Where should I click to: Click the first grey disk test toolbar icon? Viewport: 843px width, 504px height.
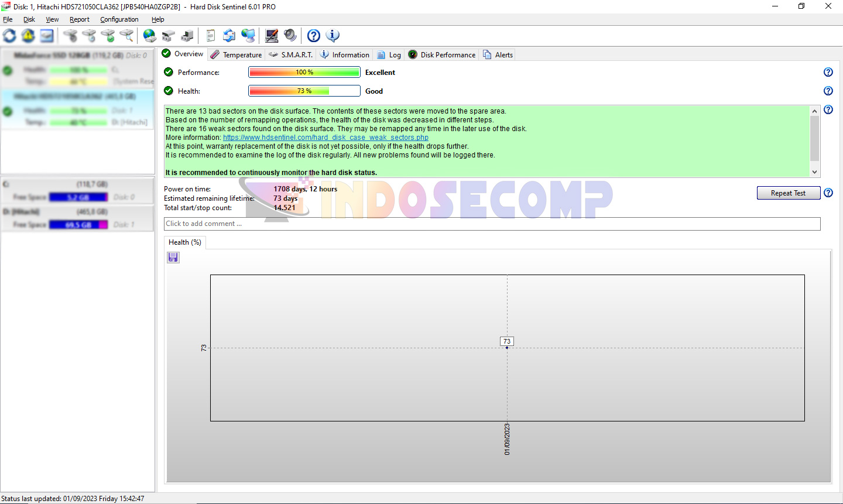[70, 36]
